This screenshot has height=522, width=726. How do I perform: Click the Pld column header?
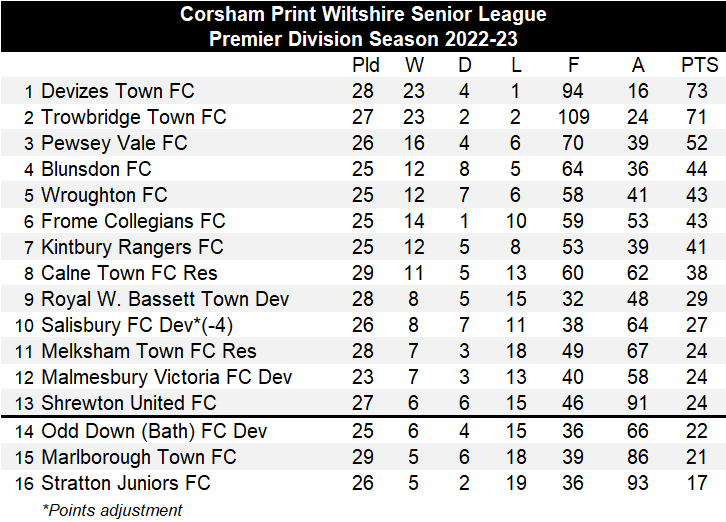click(x=366, y=65)
